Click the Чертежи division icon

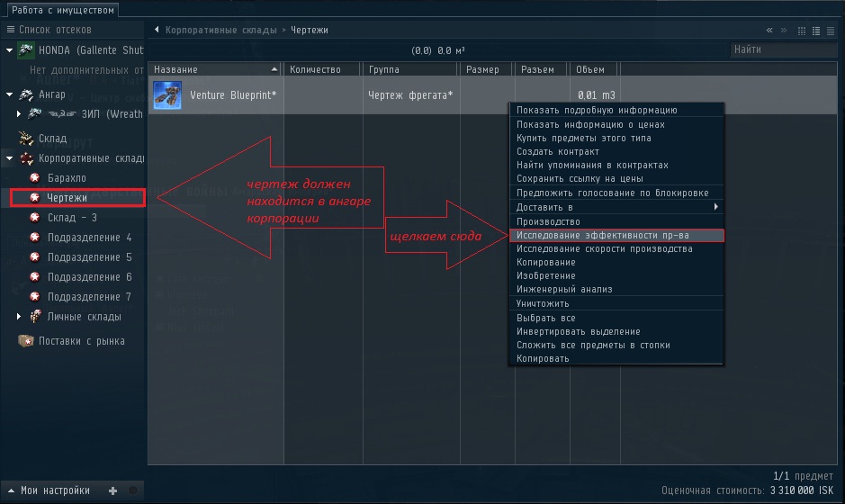pyautogui.click(x=35, y=198)
